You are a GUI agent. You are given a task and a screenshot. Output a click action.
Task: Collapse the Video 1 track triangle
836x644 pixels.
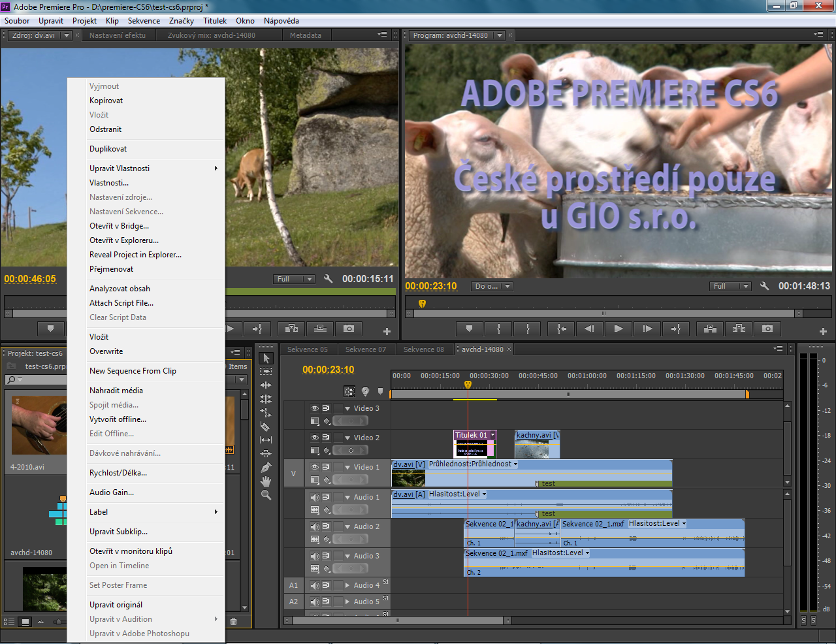(347, 467)
